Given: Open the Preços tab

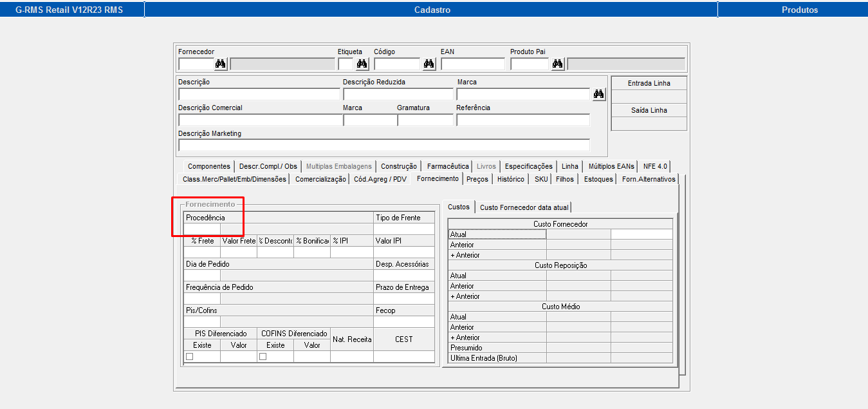Looking at the screenshot, I should pos(477,179).
